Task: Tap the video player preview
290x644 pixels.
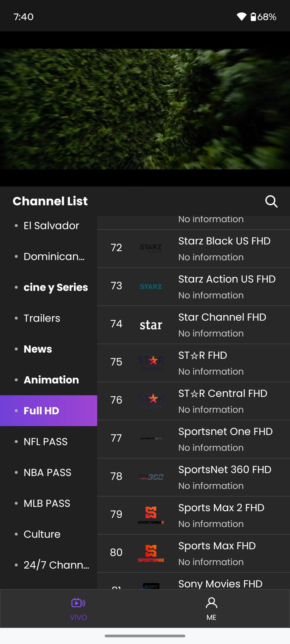Action: (145, 109)
